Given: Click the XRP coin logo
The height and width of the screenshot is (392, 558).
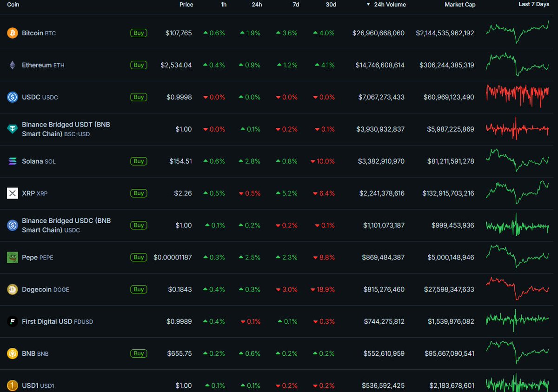Looking at the screenshot, I should click(13, 193).
